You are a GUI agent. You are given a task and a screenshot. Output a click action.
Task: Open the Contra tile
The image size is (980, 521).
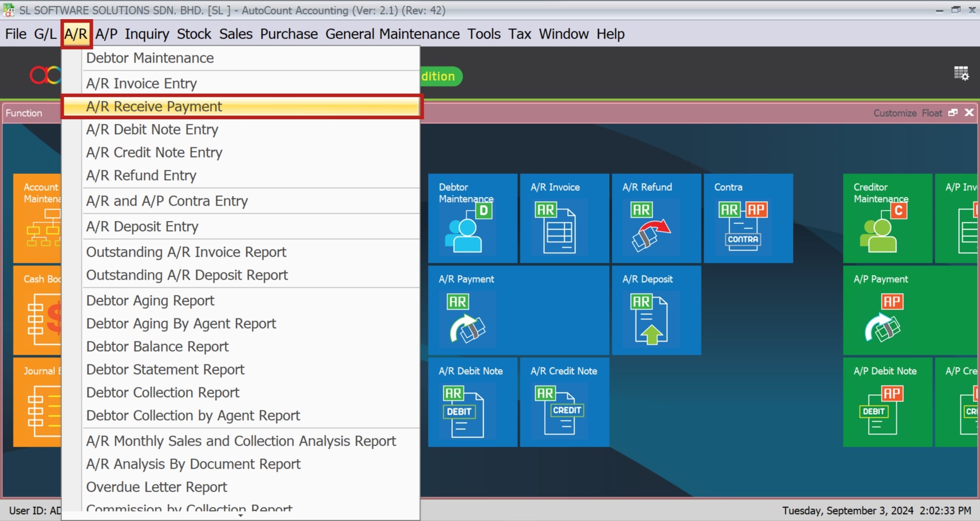[748, 218]
